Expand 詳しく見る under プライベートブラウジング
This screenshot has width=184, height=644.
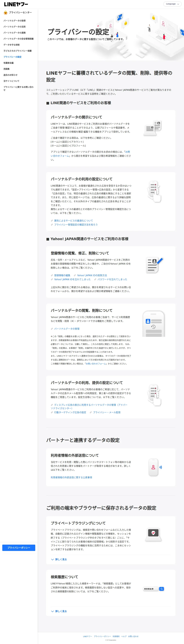coord(59,559)
